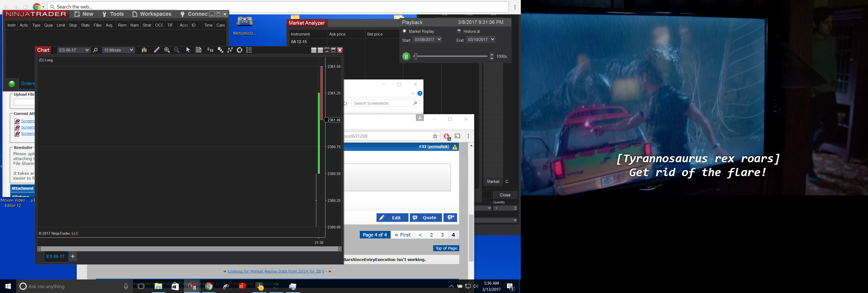This screenshot has height=293, width=868.
Task: Open the permalink for post #32
Action: pos(438,147)
